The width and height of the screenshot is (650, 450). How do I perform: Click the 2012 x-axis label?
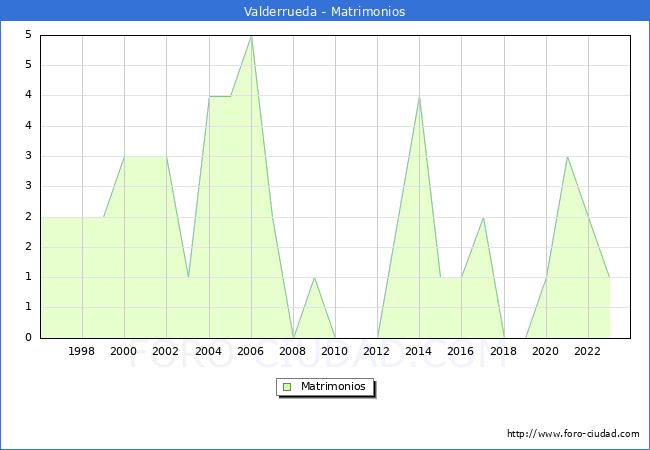(376, 351)
